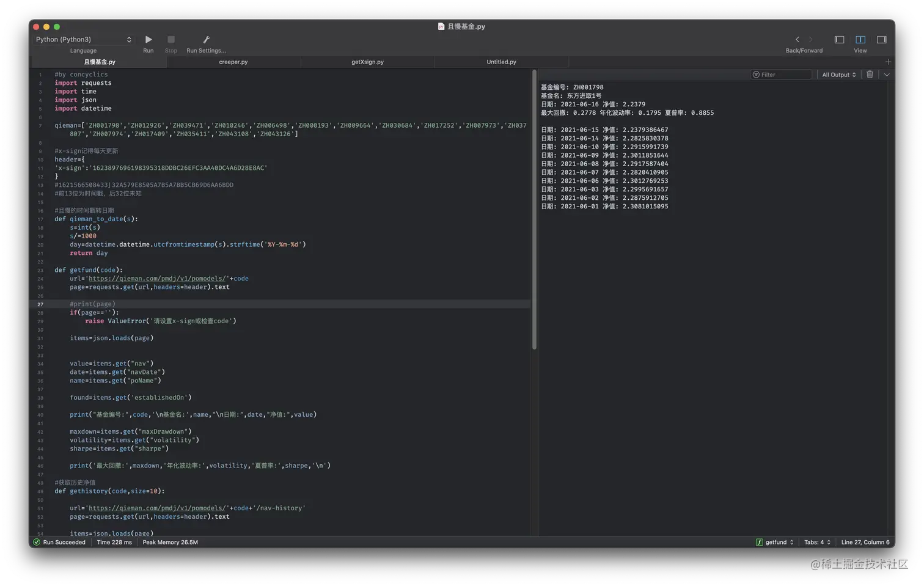Viewport: 924px width, 586px height.
Task: Click Peak Memory 26.5M status text
Action: point(170,542)
